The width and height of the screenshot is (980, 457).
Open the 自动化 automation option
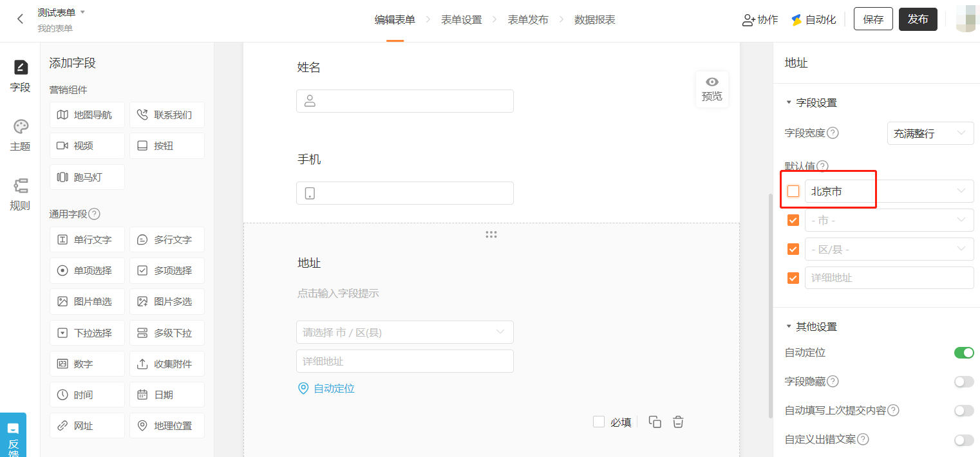814,20
